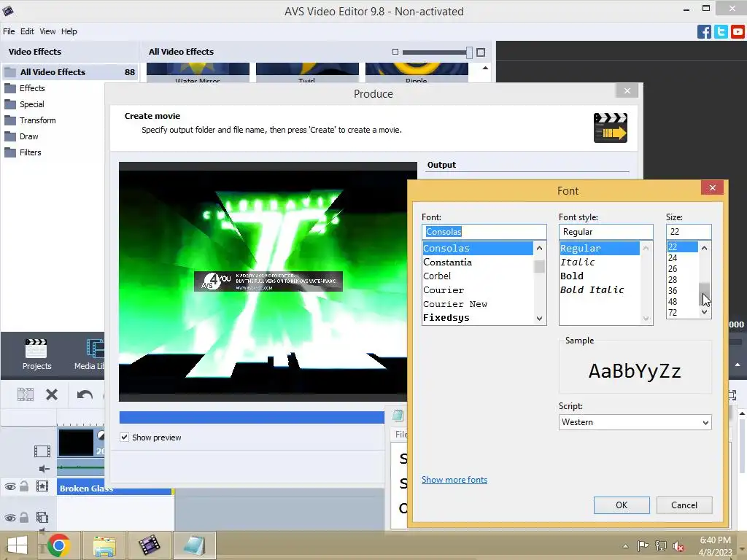
Task: Click font list scroll-up arrow
Action: (x=539, y=248)
